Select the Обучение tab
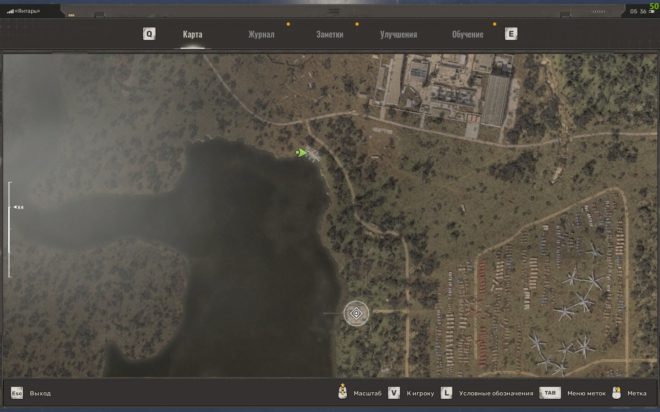This screenshot has height=412, width=660. (x=467, y=35)
